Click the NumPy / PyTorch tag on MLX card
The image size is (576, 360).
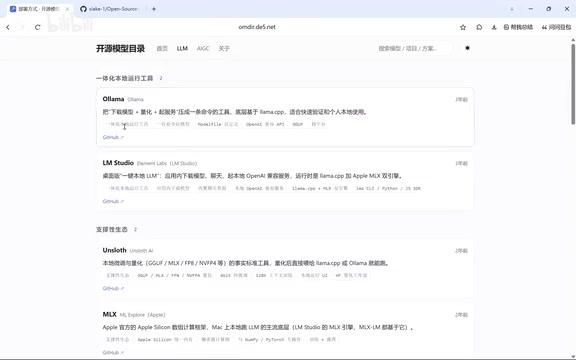point(269,340)
